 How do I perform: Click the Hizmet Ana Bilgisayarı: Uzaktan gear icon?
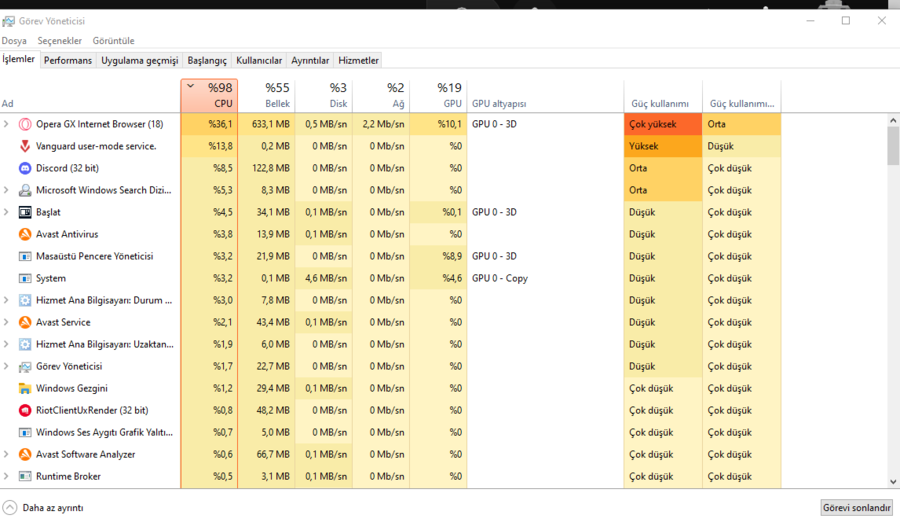click(25, 344)
